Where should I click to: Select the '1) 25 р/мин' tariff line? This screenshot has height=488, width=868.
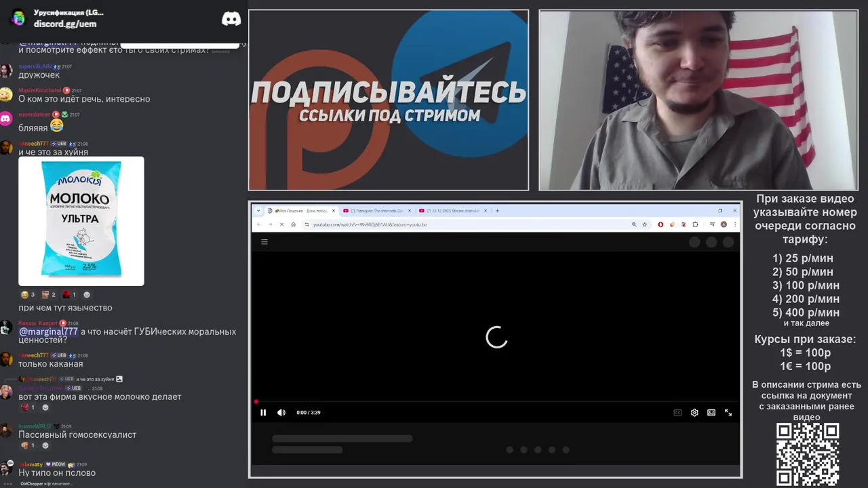(803, 258)
